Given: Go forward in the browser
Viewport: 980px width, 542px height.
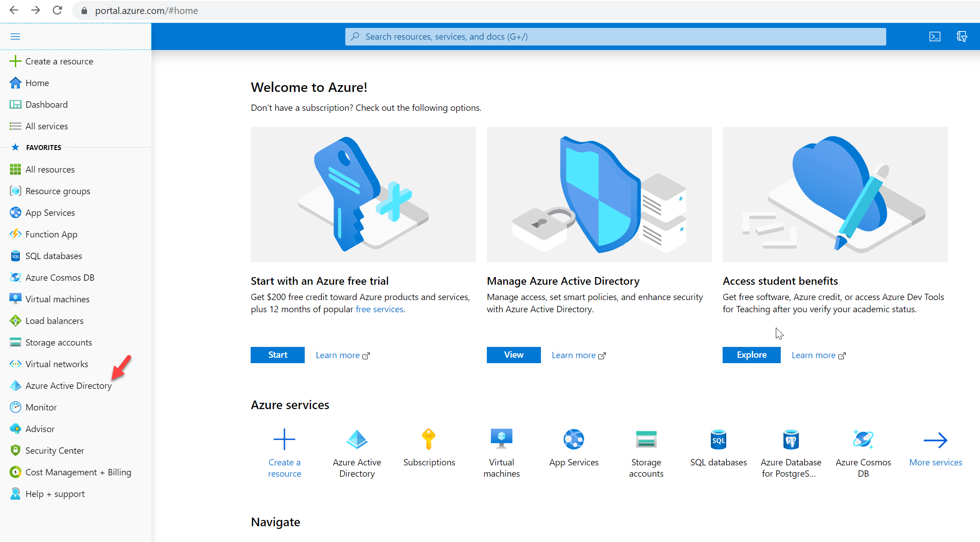Looking at the screenshot, I should coord(36,10).
